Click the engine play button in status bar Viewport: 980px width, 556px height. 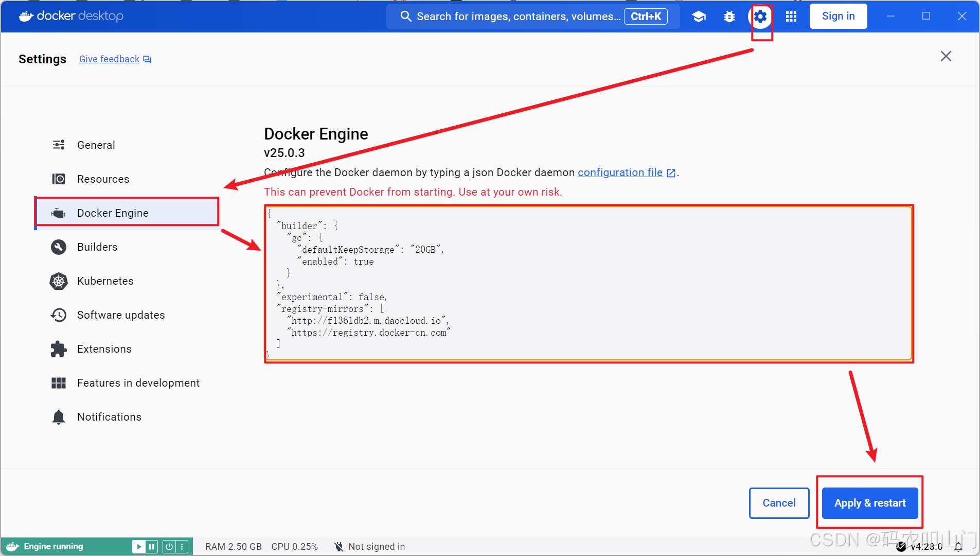coord(138,547)
